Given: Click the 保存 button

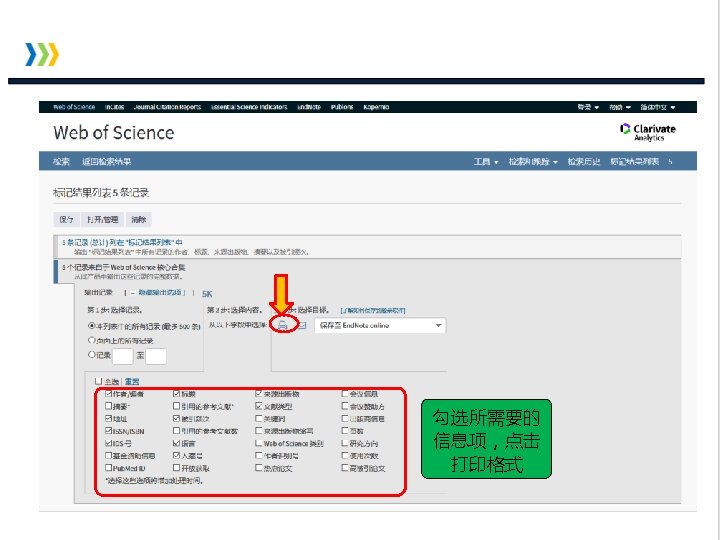Looking at the screenshot, I should point(67,219).
